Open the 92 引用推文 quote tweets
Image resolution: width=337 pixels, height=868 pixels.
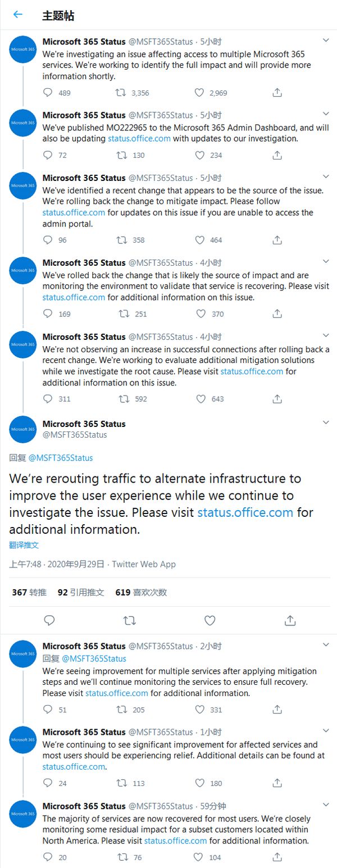pos(81,592)
